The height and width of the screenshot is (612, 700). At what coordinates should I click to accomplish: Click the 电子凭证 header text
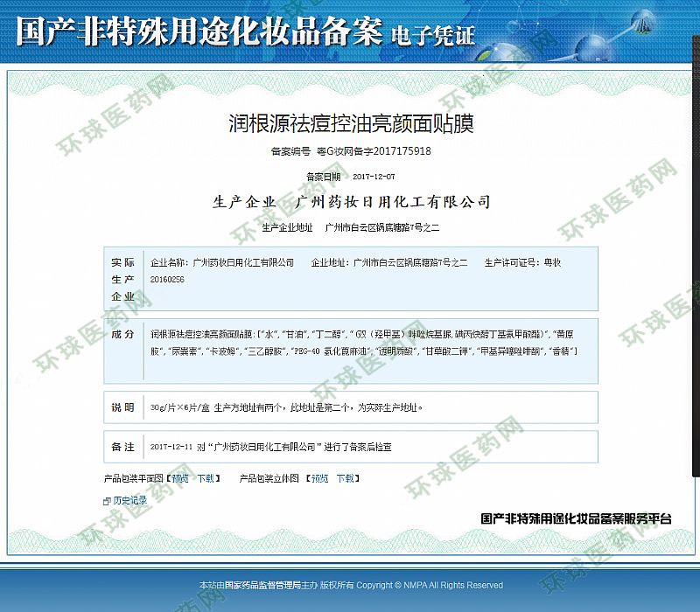[434, 35]
